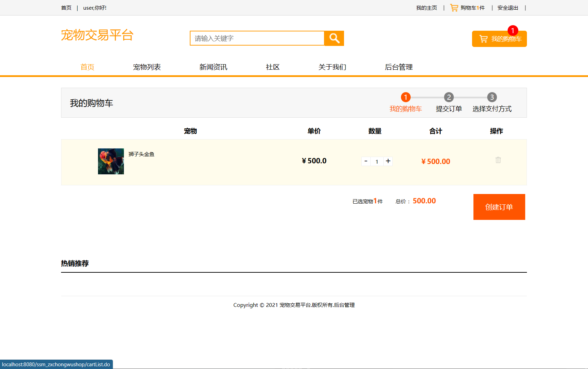Open the 狮子头金鱼 product thumbnail
This screenshot has width=588, height=369.
[111, 161]
